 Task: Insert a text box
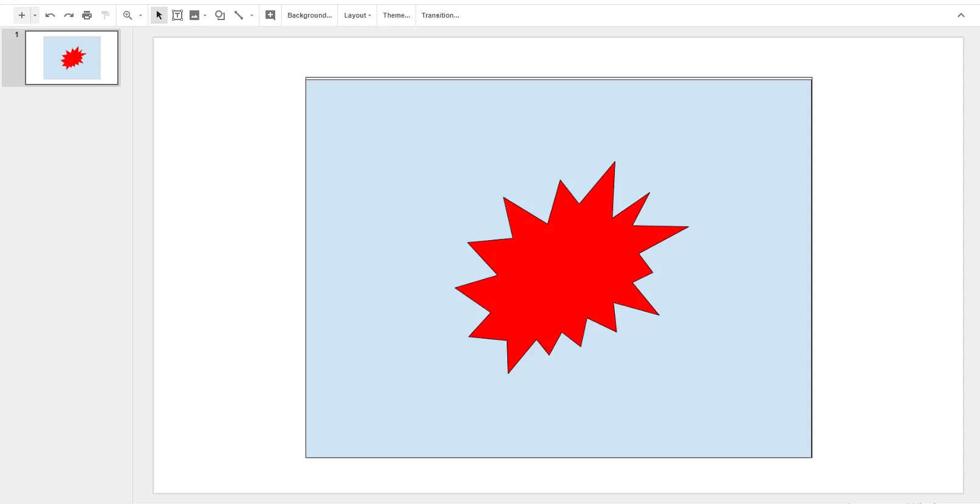click(177, 15)
